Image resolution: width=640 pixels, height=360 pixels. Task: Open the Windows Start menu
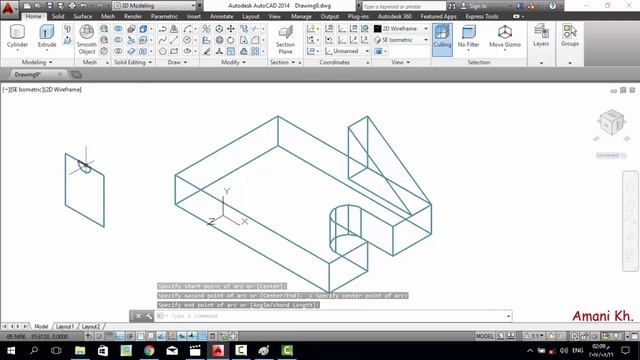11,351
